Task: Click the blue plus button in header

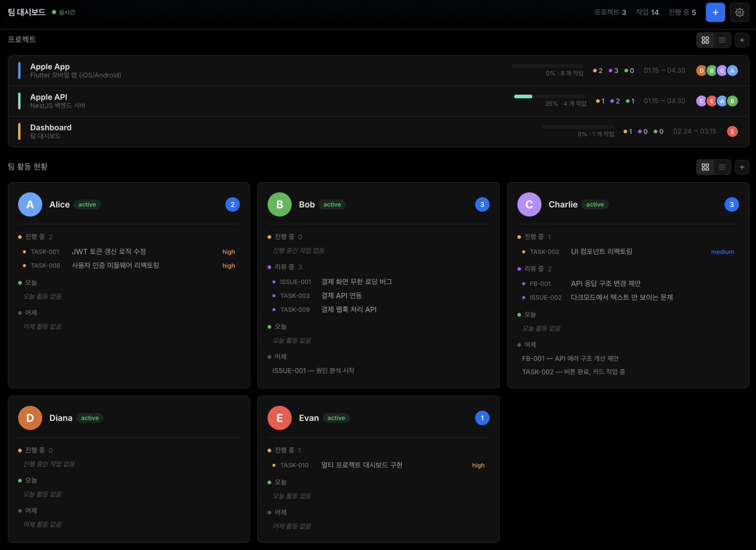Action: coord(715,13)
